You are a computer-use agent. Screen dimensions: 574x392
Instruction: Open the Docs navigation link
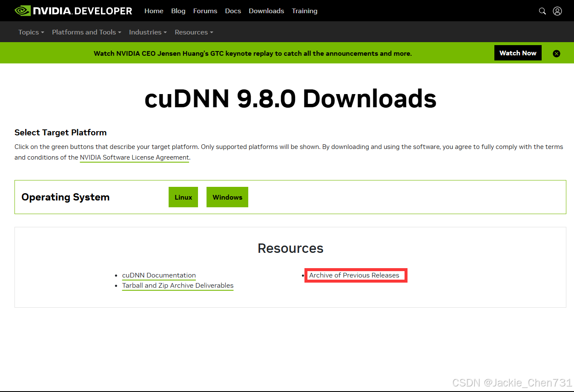tap(233, 11)
